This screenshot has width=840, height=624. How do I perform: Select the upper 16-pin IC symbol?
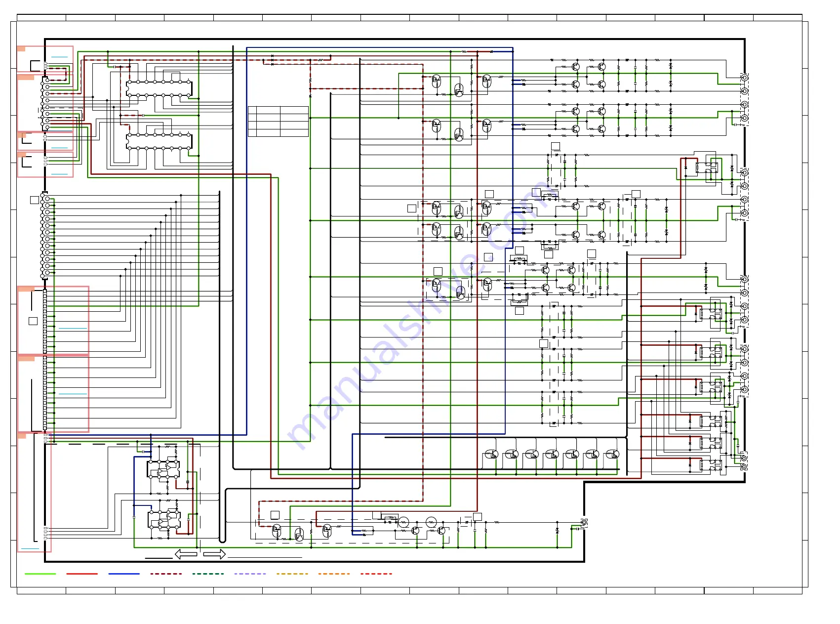[159, 88]
